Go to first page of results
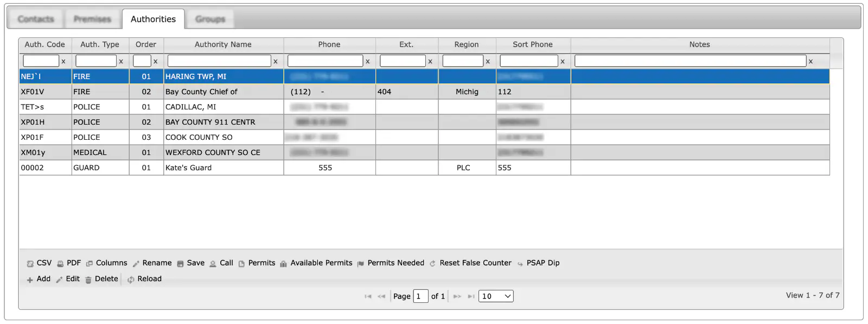Image resolution: width=868 pixels, height=324 pixels. (x=368, y=296)
